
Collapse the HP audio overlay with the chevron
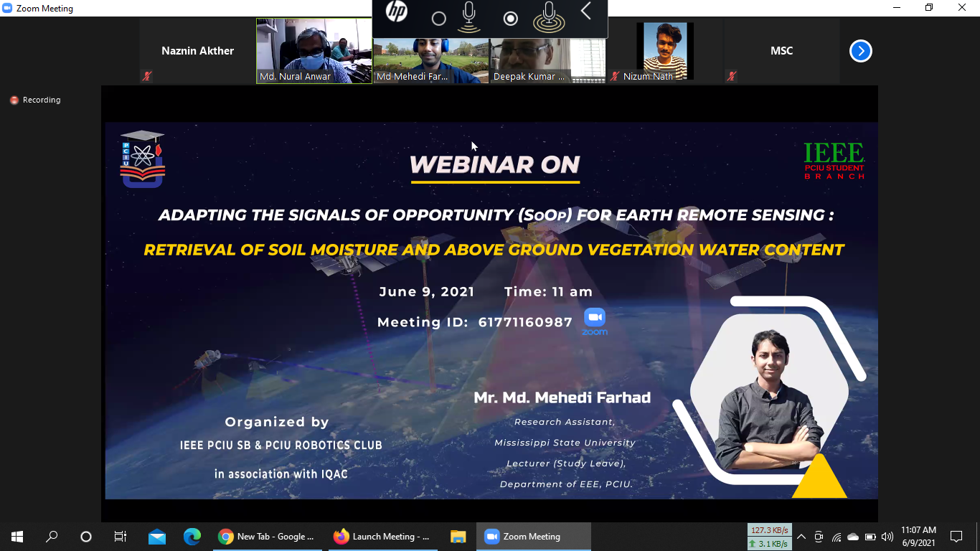[586, 11]
